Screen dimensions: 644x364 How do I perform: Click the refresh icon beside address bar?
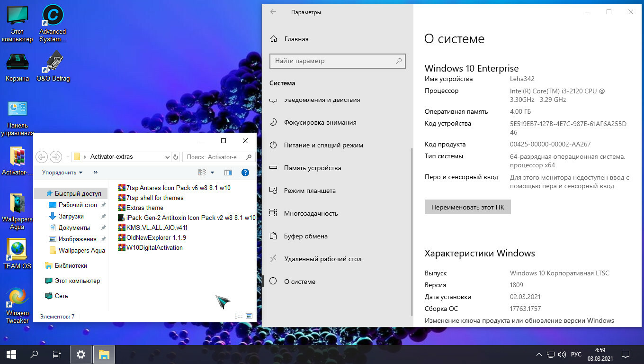pyautogui.click(x=176, y=157)
